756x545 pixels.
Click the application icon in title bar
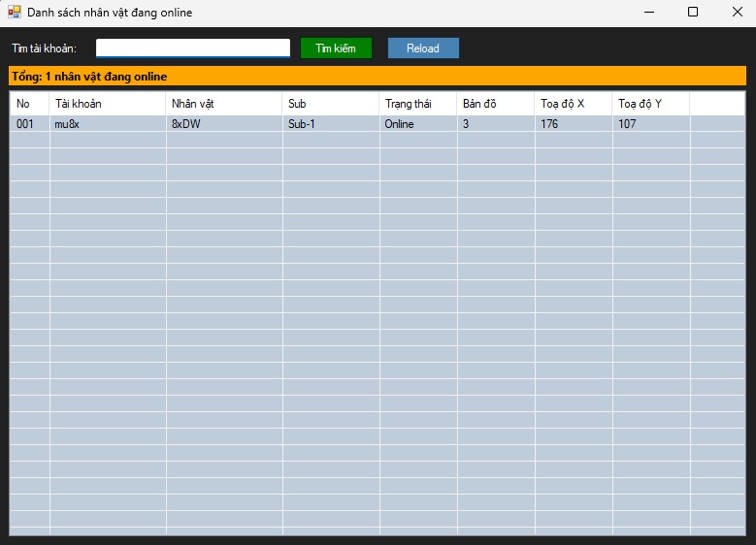15,12
